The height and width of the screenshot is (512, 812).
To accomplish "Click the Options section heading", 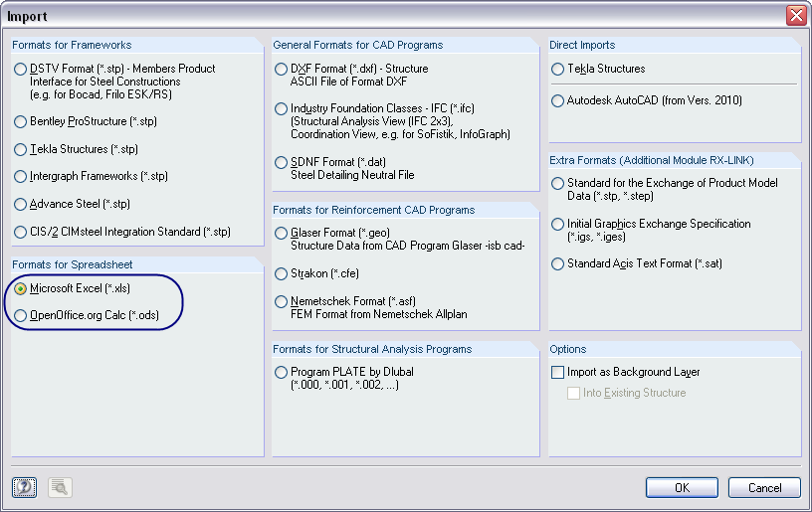I will pos(567,349).
